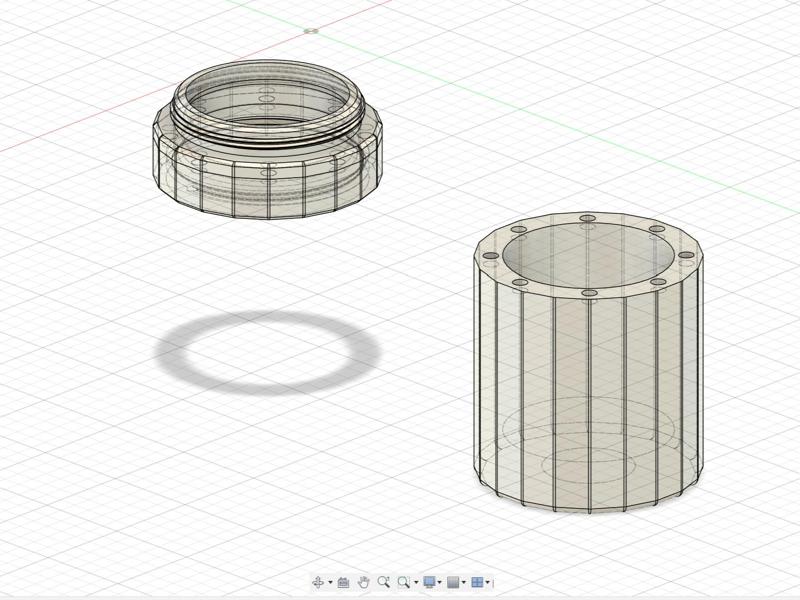Open the Viewports layout icon

pos(477,582)
